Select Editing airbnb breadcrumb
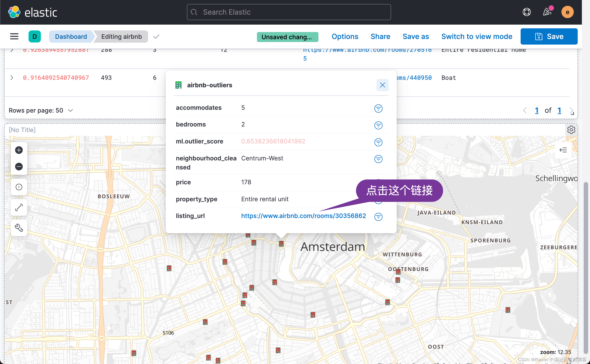The width and height of the screenshot is (590, 364). tap(121, 37)
